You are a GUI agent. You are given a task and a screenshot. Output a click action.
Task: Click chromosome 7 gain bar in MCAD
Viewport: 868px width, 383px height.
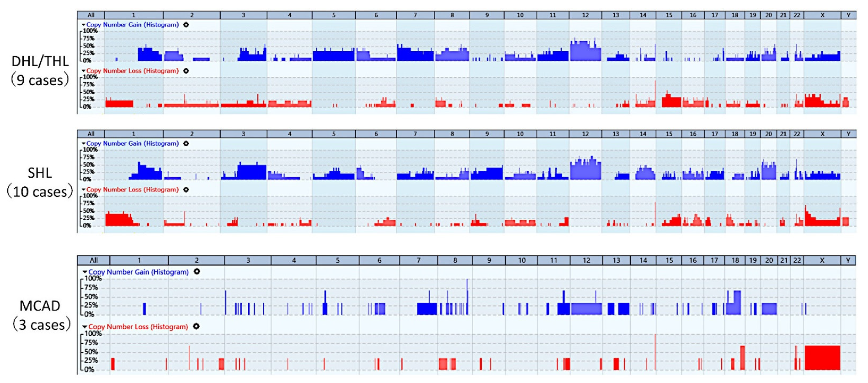coord(427,309)
